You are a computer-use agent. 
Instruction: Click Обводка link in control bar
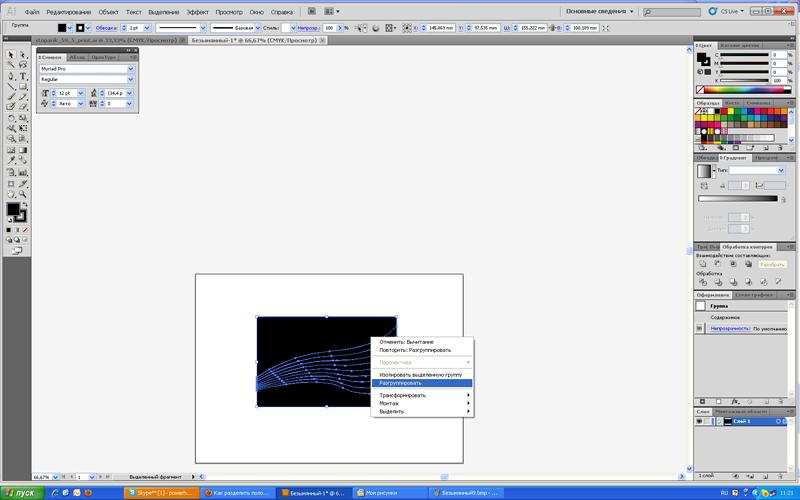(106, 28)
